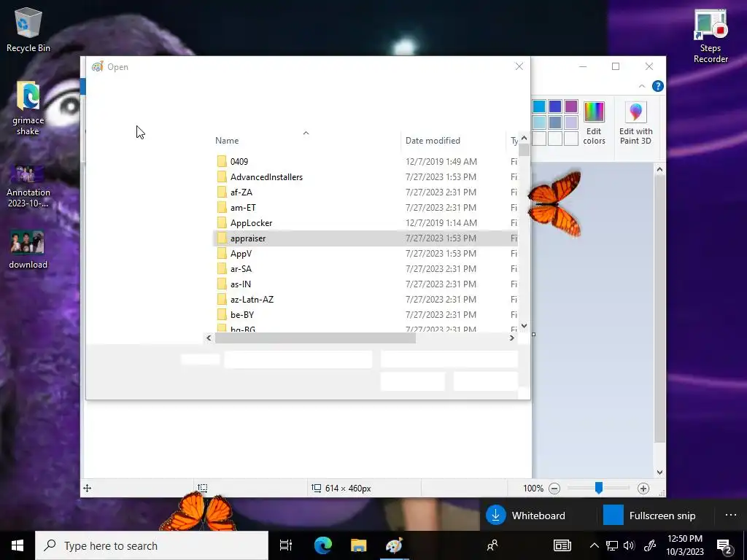Select the be-BY folder

click(x=365, y=314)
